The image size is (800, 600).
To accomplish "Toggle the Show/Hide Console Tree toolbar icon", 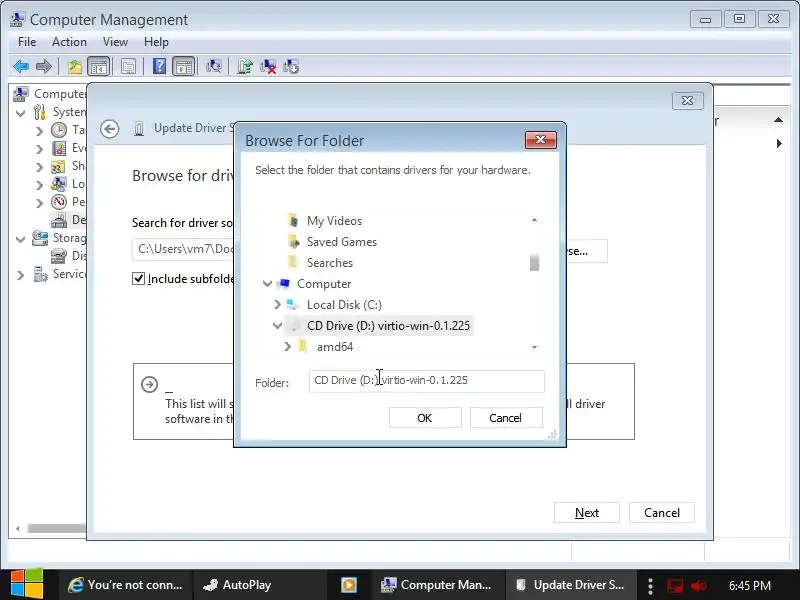I will coord(98,66).
